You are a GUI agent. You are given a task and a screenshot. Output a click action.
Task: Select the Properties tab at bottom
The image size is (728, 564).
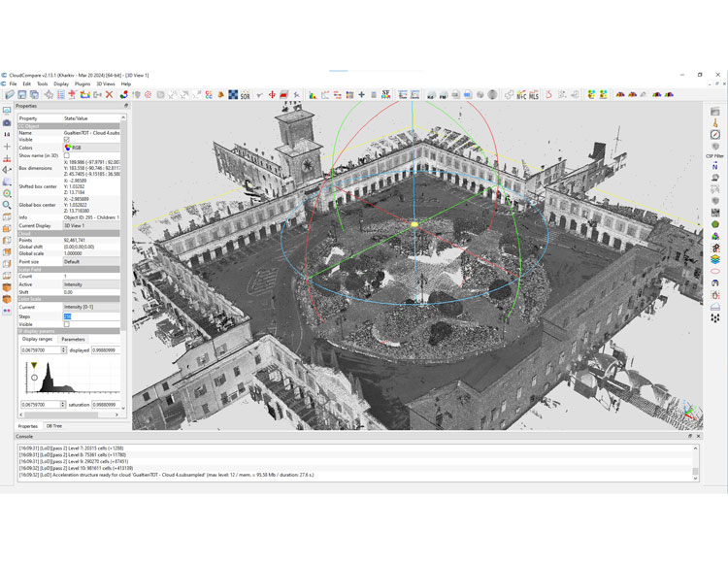[28, 425]
